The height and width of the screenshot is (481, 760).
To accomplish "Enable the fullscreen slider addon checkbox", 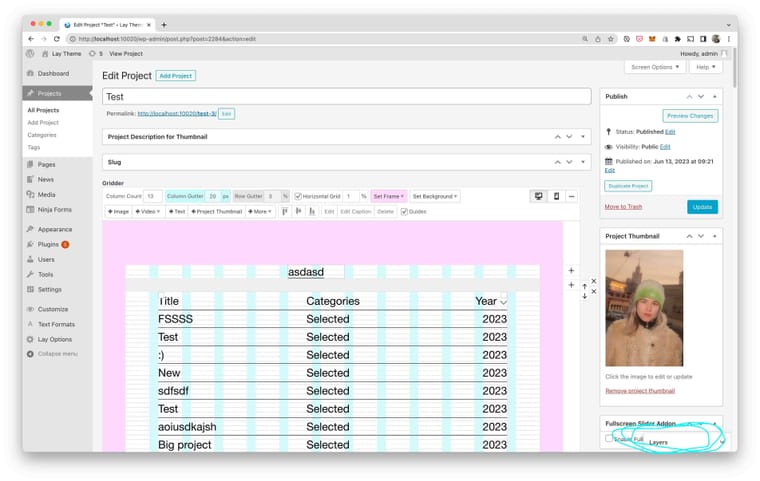I will coord(610,438).
